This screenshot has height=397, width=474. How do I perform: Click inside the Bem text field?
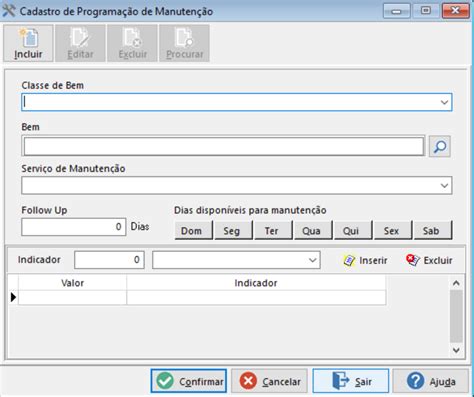[x=224, y=146]
